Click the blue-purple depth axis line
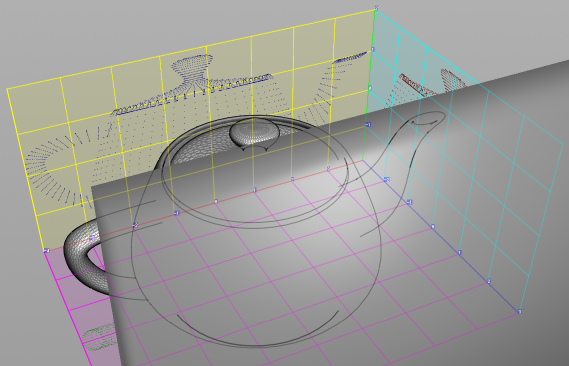 coord(441,236)
